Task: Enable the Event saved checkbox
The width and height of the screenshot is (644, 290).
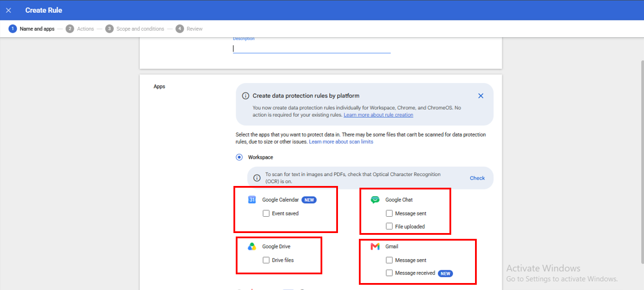Action: point(266,213)
